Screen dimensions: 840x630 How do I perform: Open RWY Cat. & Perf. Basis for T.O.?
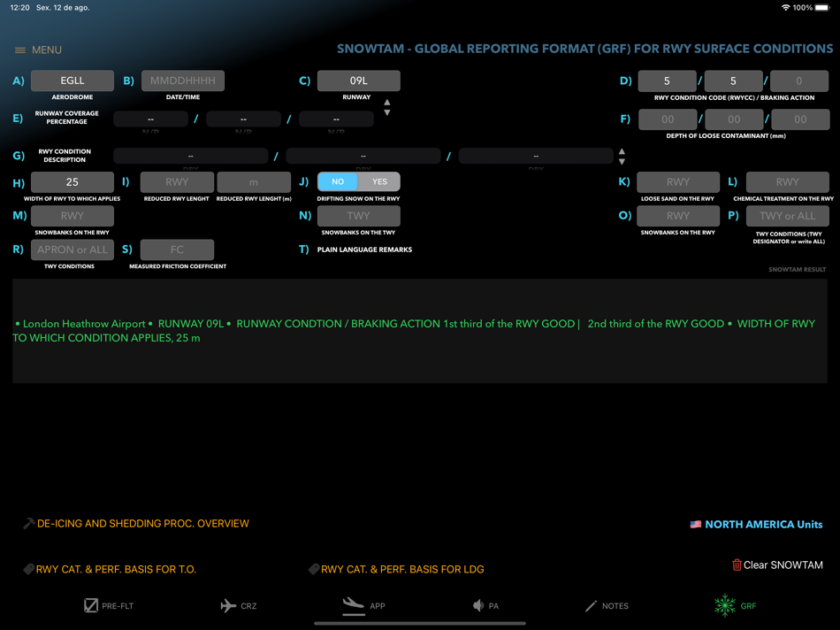[x=116, y=569]
